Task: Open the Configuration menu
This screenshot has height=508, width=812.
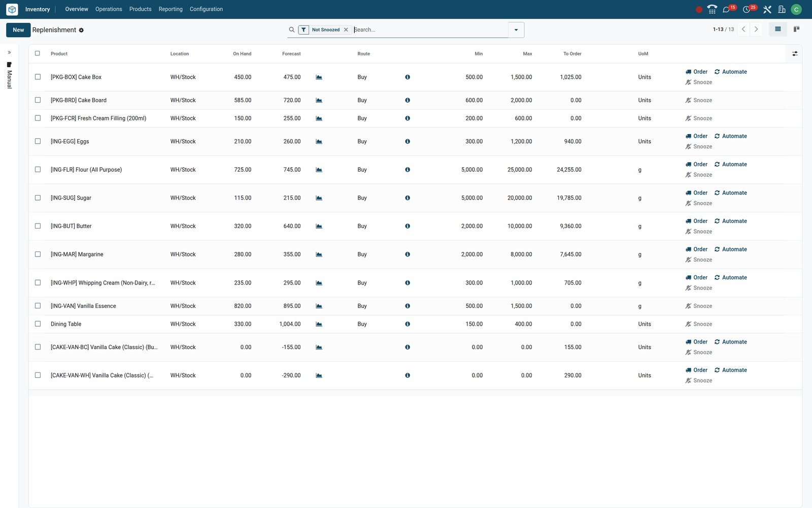Action: (206, 9)
